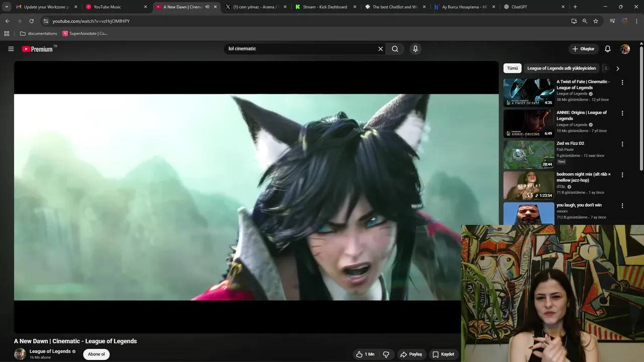The image size is (644, 362).
Task: Open zoom magnifier icon in address bar
Action: point(585,21)
